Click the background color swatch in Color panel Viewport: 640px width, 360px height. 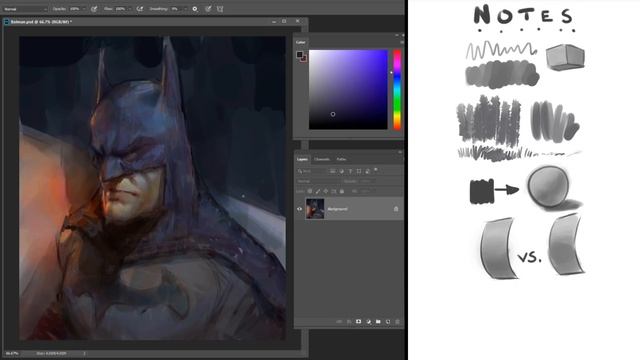pos(304,58)
